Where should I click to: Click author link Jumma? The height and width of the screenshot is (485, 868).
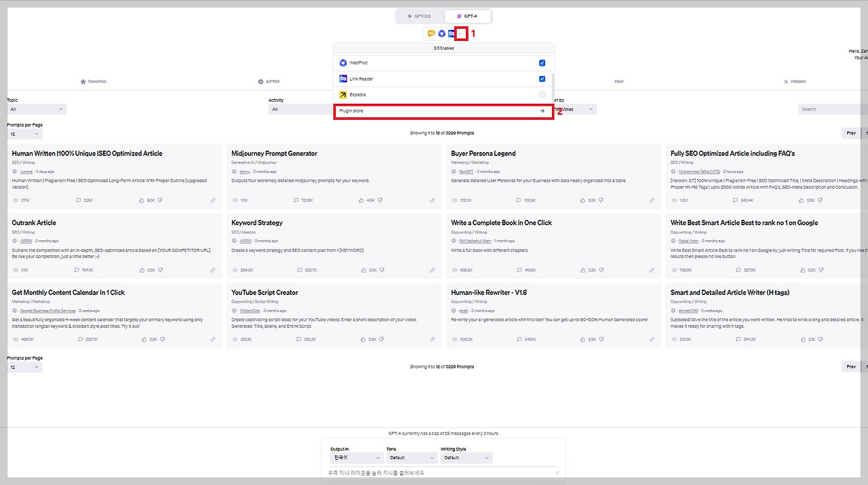pyautogui.click(x=26, y=172)
